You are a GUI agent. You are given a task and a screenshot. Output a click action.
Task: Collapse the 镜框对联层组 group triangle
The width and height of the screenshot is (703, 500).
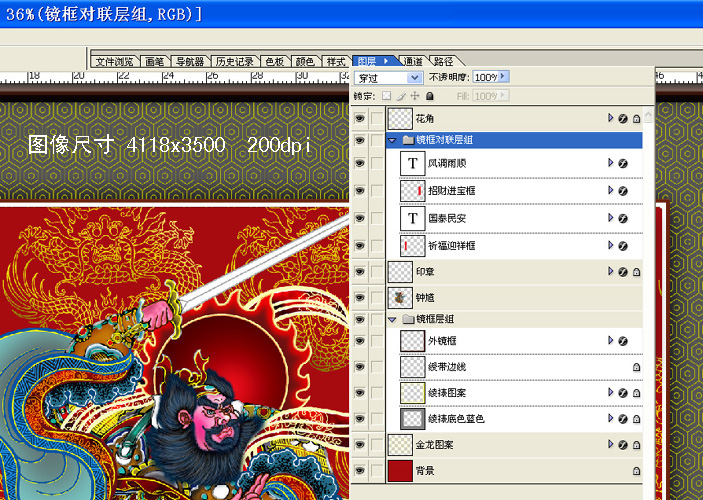point(392,140)
